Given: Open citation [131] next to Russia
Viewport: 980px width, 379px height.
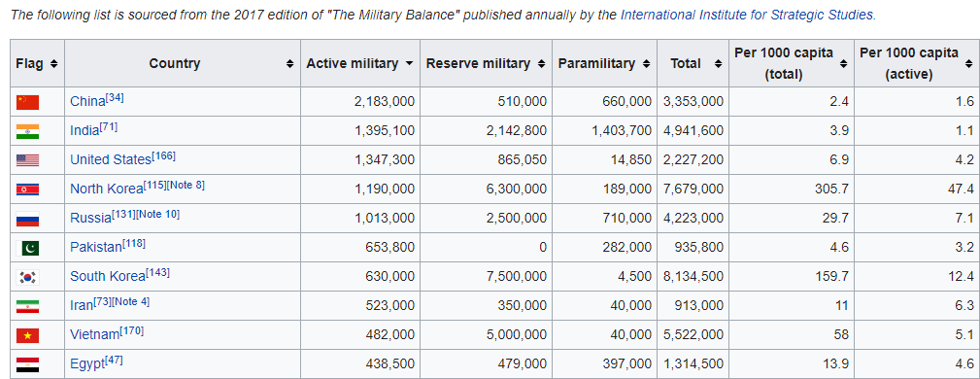Looking at the screenshot, I should coord(123,215).
